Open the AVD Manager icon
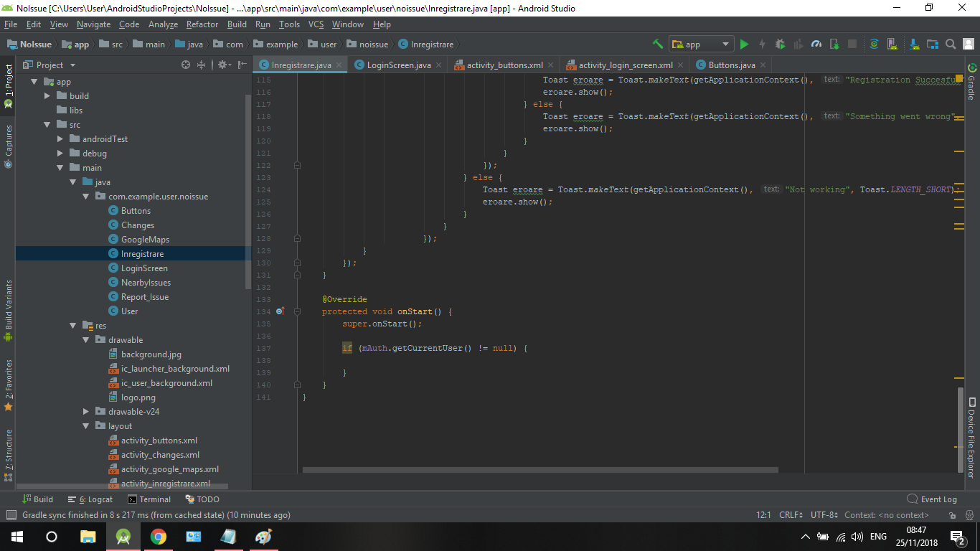 click(x=892, y=44)
